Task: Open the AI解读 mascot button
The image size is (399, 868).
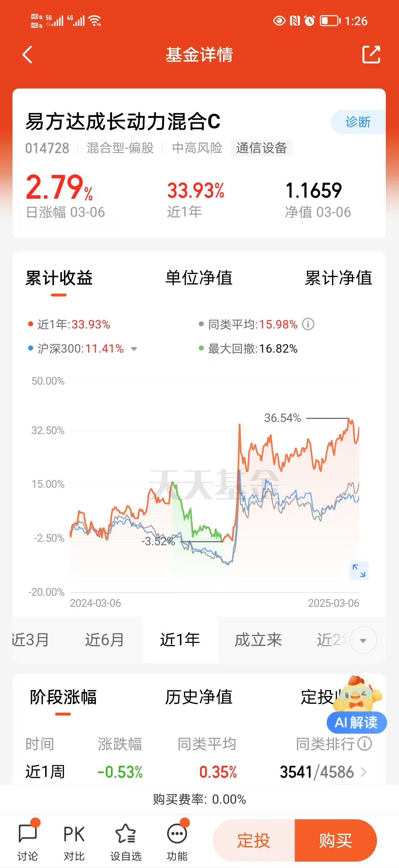Action: point(357,704)
